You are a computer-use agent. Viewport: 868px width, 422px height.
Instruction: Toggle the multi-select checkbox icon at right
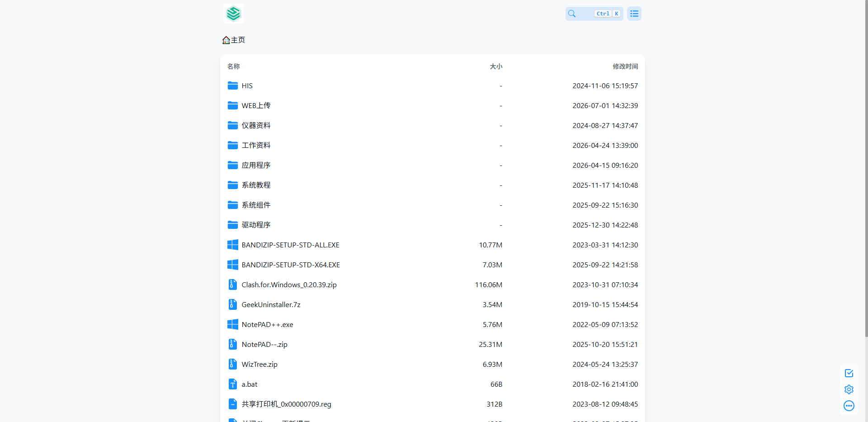(x=849, y=373)
